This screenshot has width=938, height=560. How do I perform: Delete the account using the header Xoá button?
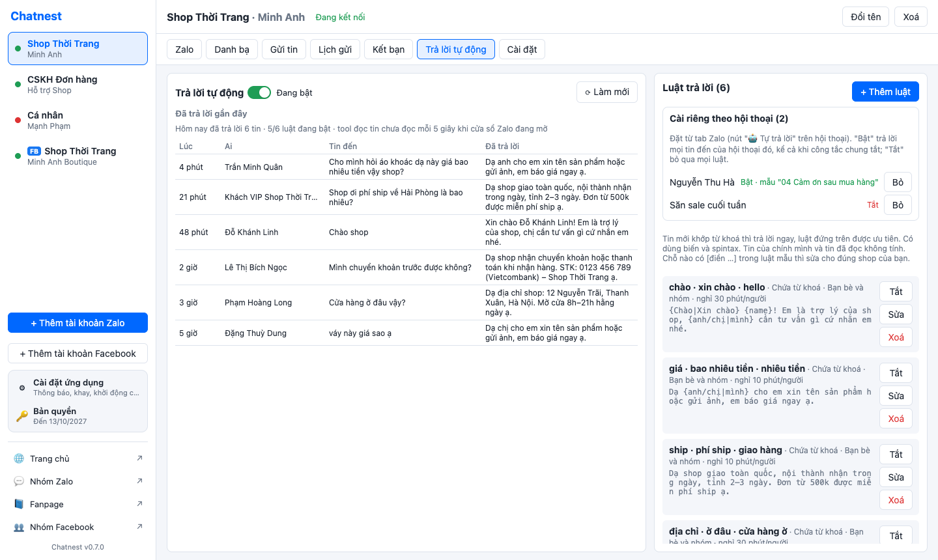(911, 17)
